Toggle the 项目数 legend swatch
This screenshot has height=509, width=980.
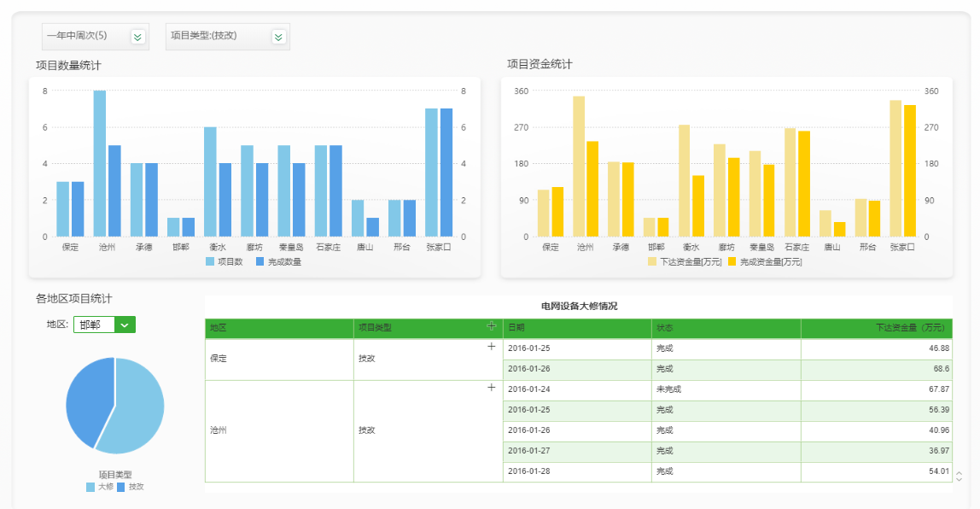pyautogui.click(x=210, y=261)
